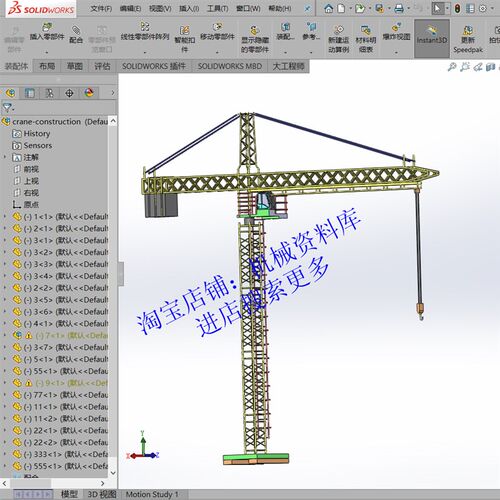Click Move Component (移动零部件) icon
Screen dimensions: 500x500
pyautogui.click(x=217, y=26)
